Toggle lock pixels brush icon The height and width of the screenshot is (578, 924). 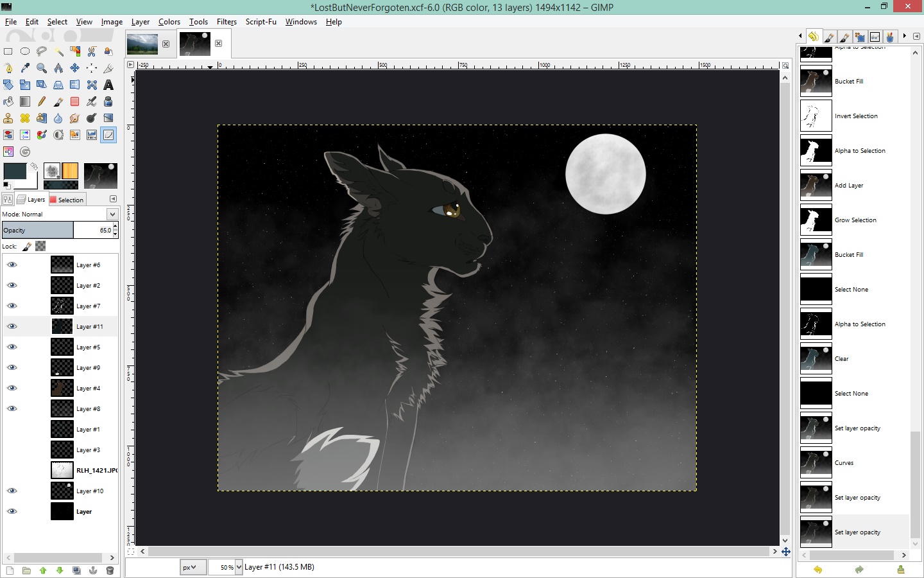coord(27,246)
